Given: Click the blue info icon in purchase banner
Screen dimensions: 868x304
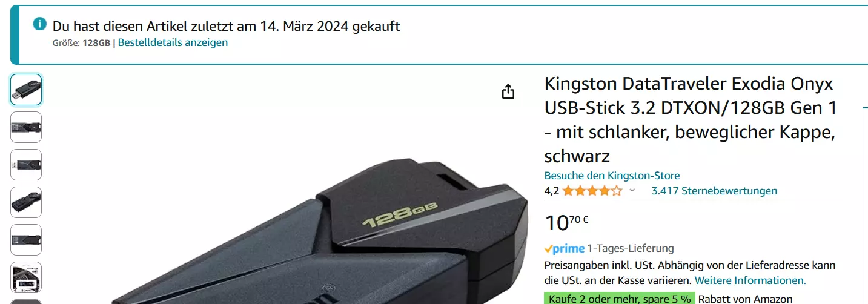Looking at the screenshot, I should [39, 24].
